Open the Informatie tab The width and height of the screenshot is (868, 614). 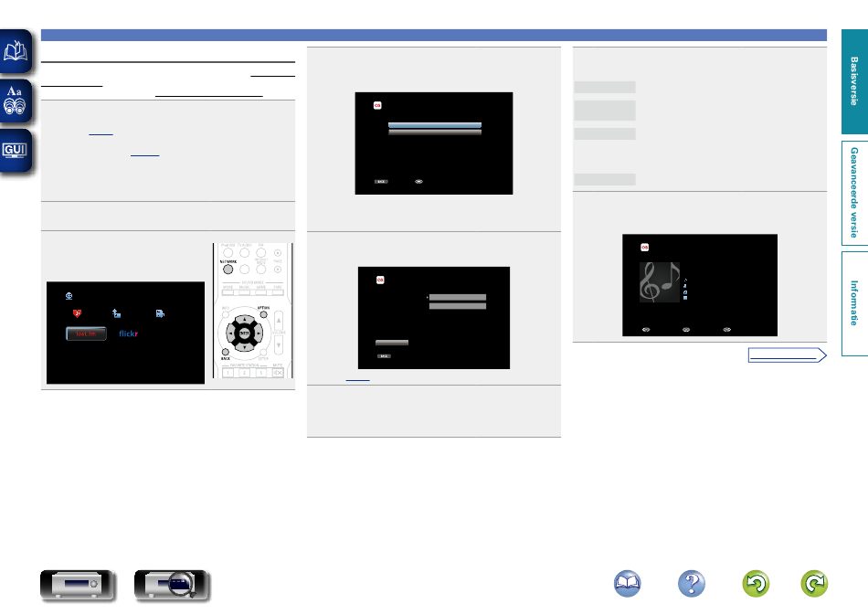click(853, 302)
